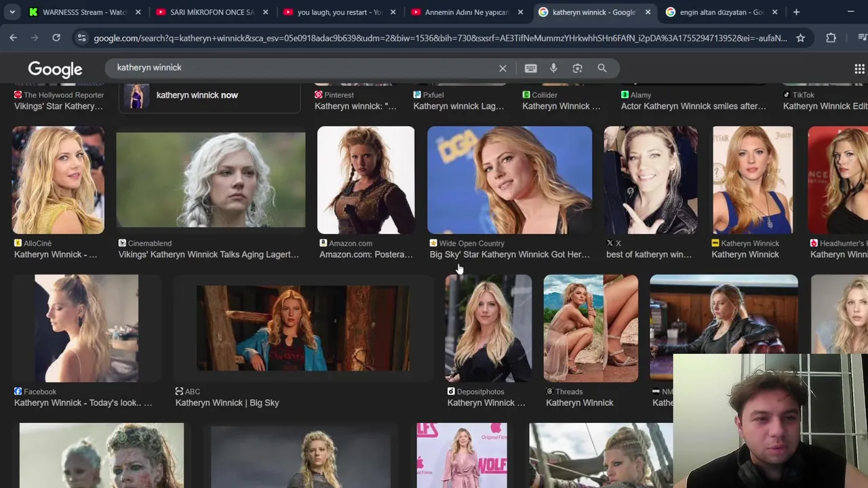Open 'Vikings' Star Kathery...' Hollywood Reporter link
This screenshot has height=488, width=868.
click(x=58, y=106)
